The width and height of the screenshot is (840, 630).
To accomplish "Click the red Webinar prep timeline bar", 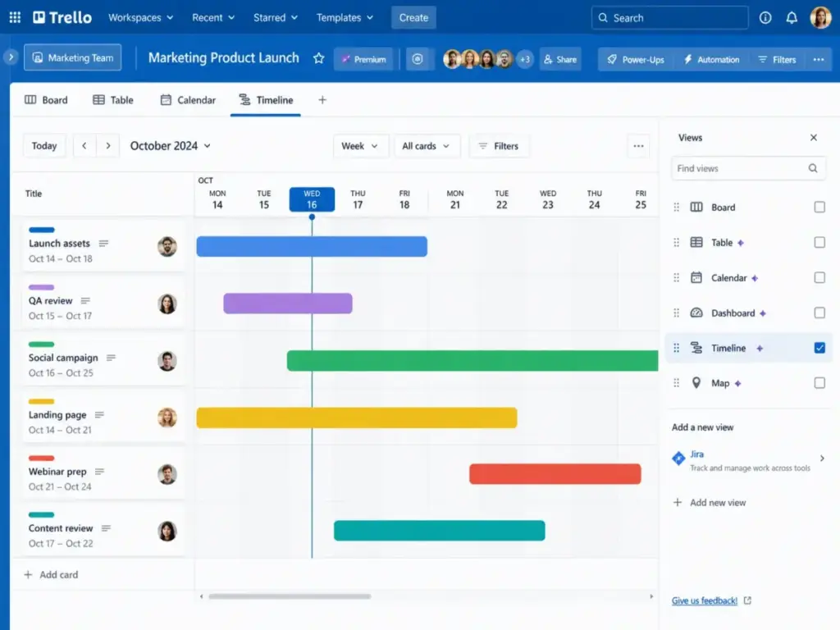I will click(555, 474).
